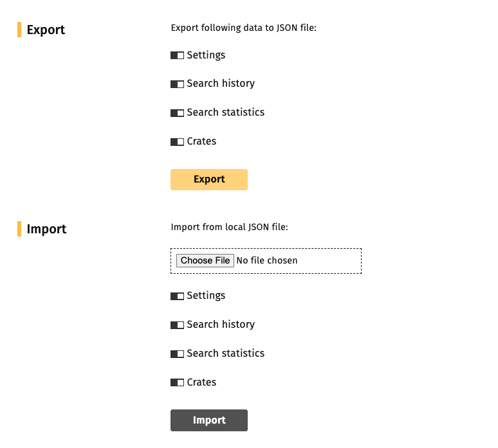This screenshot has width=498, height=448.
Task: Click 'No file chosen' text
Action: tap(267, 260)
